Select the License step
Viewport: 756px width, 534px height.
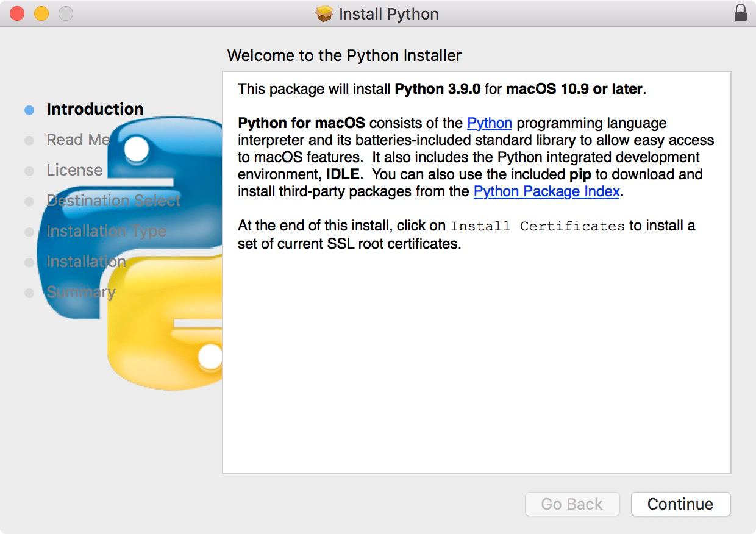tap(74, 170)
